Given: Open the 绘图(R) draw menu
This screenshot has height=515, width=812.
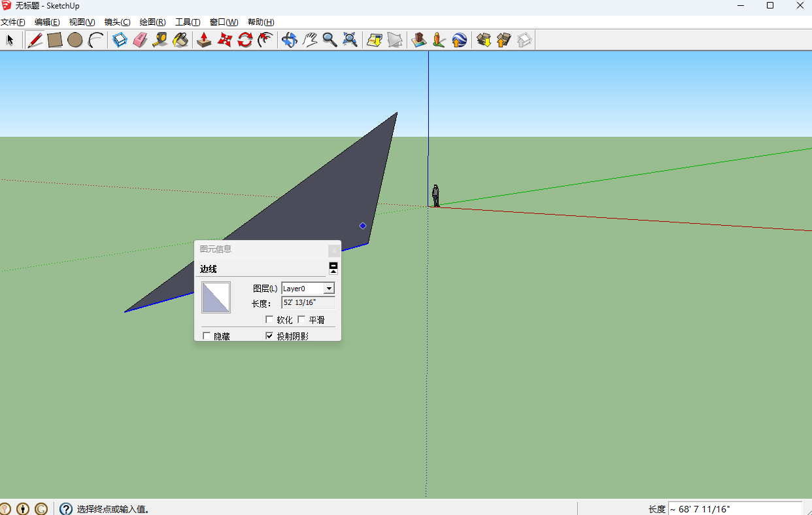Looking at the screenshot, I should pyautogui.click(x=152, y=22).
